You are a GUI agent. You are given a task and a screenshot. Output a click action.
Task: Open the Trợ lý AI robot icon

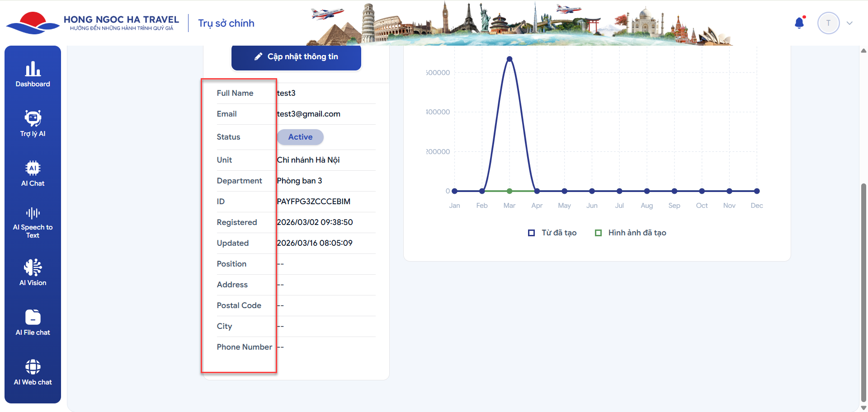tap(33, 118)
